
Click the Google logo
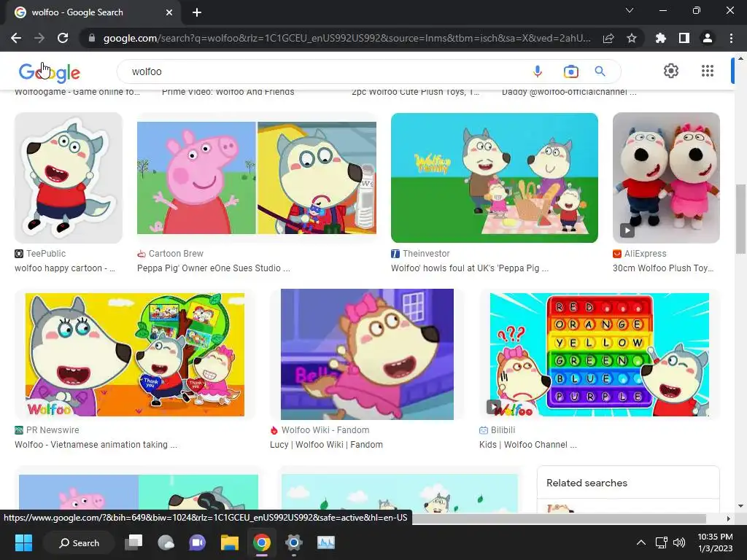(x=49, y=72)
